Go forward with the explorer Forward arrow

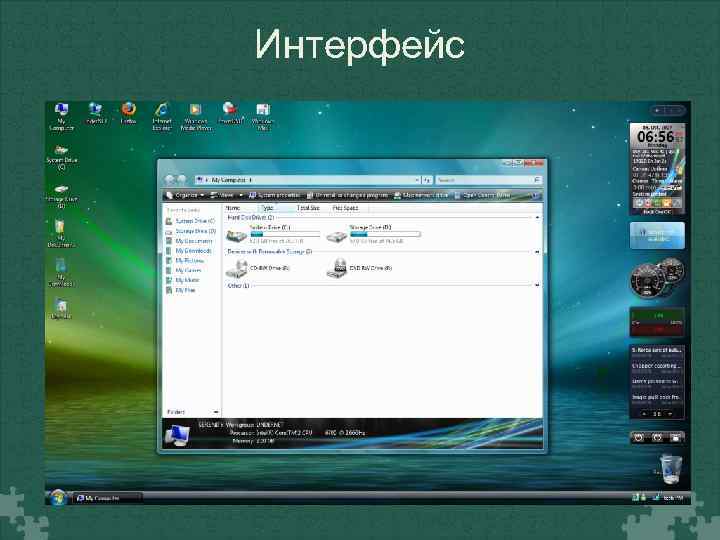tap(181, 180)
